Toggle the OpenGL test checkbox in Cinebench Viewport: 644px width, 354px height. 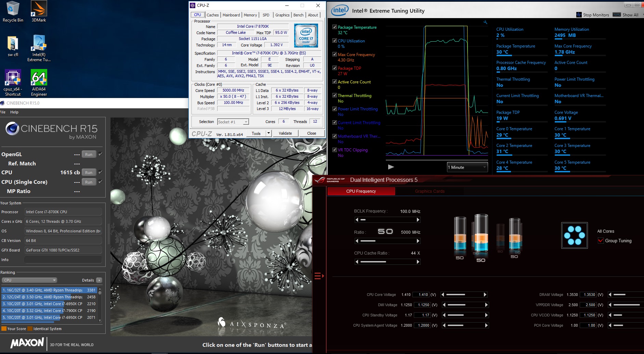tap(101, 154)
